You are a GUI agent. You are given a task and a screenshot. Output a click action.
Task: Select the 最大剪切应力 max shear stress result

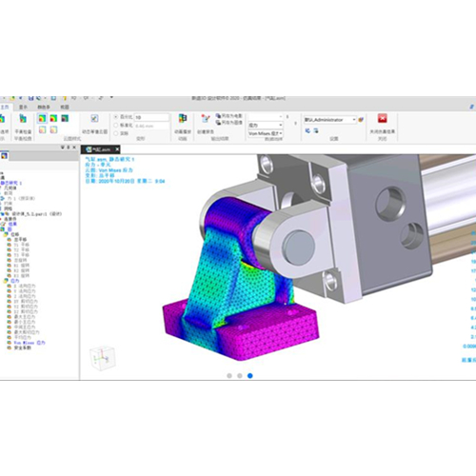point(27,332)
